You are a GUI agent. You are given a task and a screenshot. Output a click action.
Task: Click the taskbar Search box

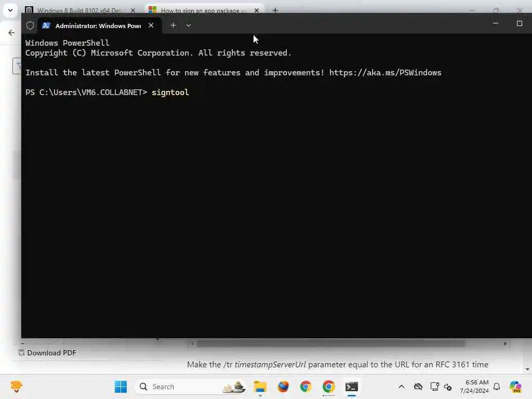click(191, 387)
